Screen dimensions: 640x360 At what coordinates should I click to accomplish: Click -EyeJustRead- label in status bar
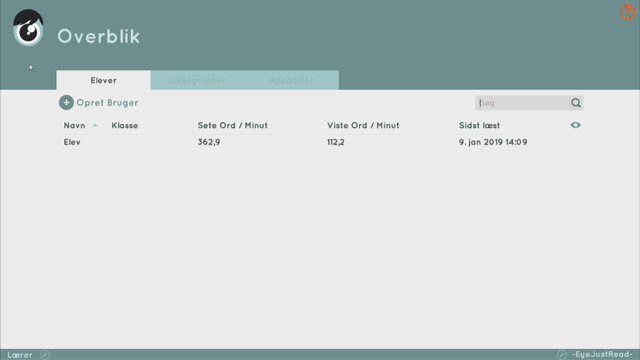point(602,354)
